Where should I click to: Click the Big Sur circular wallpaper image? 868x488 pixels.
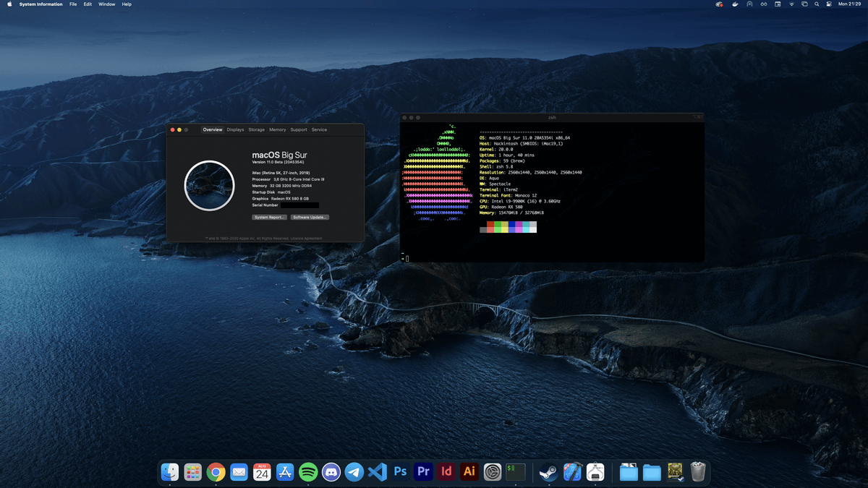tap(209, 185)
